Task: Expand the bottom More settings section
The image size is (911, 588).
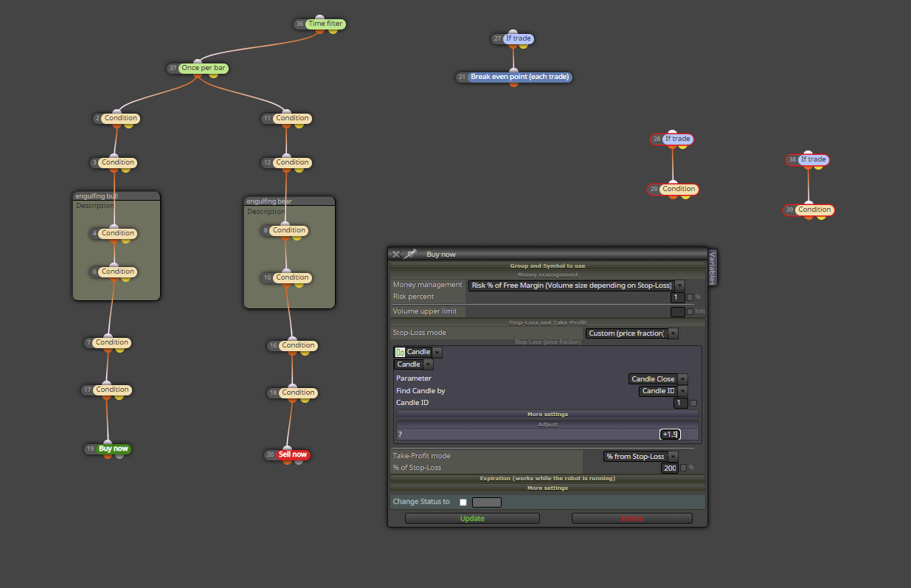Action: point(547,488)
